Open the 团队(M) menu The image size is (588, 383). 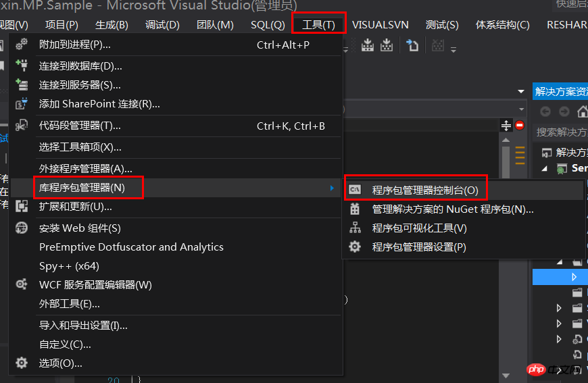(x=215, y=25)
